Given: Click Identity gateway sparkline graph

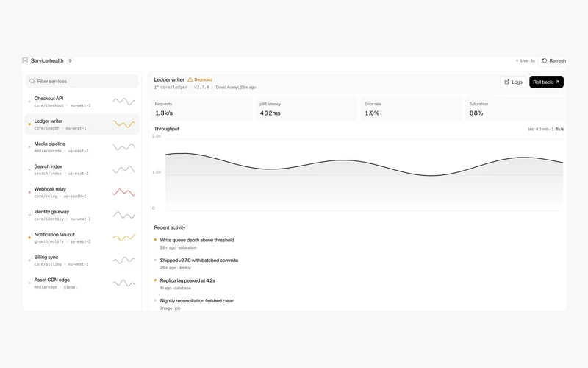Looking at the screenshot, I should [x=124, y=215].
